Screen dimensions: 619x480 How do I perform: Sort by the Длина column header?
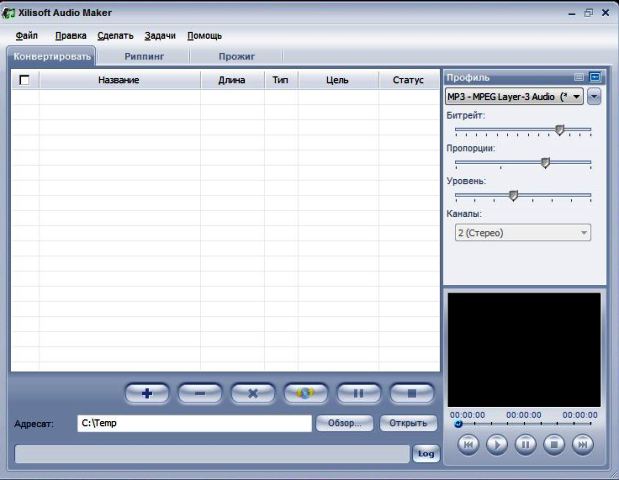click(x=232, y=80)
